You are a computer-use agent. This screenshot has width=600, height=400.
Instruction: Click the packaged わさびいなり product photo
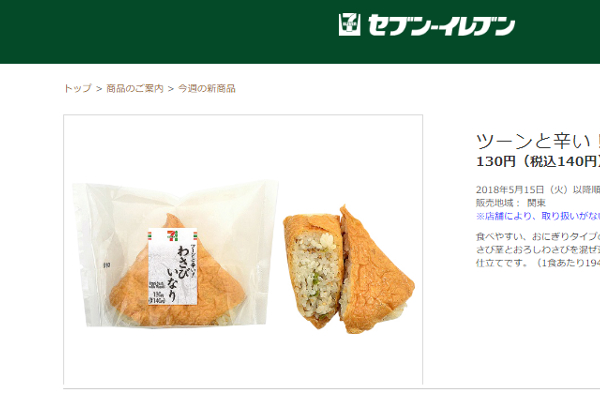(x=176, y=254)
